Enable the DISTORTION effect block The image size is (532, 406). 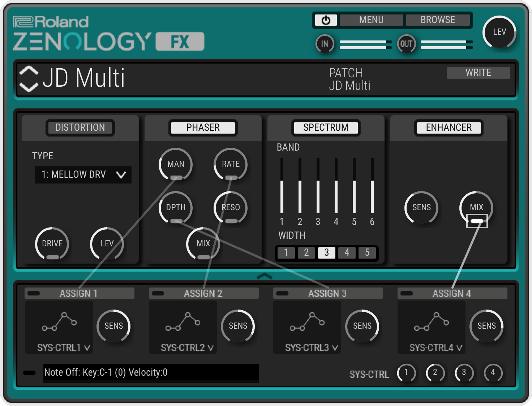[80, 128]
